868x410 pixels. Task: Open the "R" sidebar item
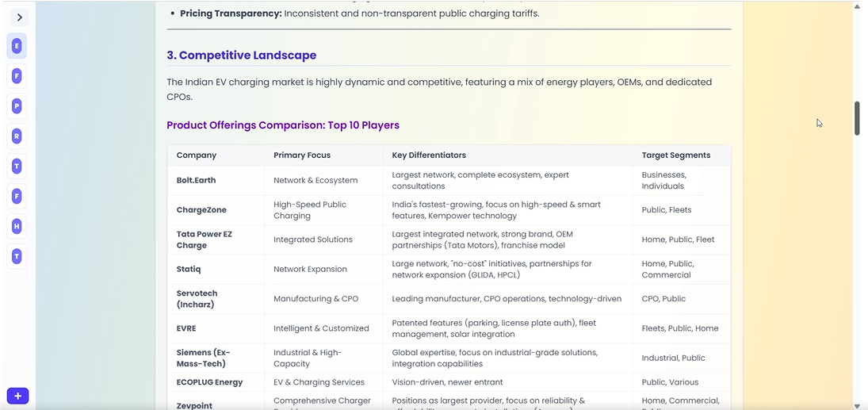(x=17, y=136)
